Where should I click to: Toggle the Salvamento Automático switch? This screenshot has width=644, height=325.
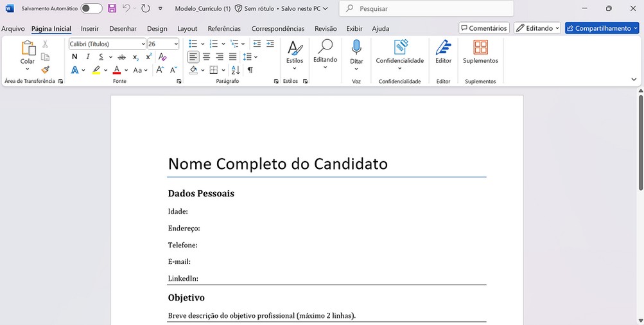(91, 9)
